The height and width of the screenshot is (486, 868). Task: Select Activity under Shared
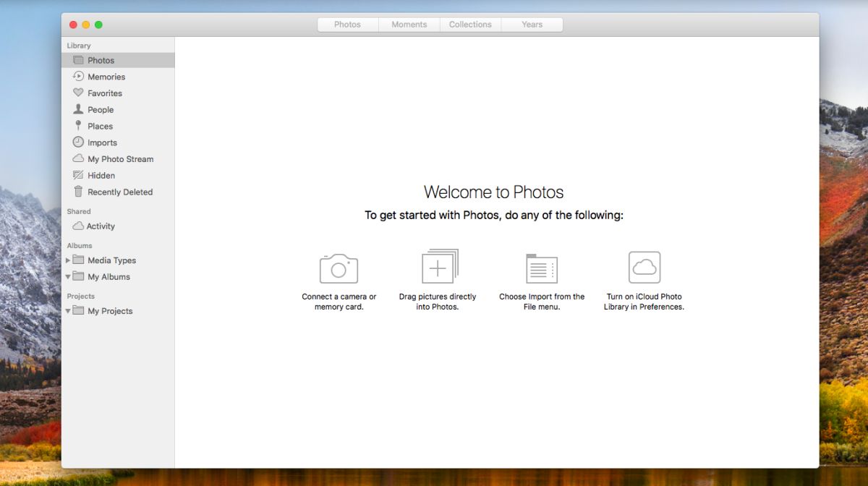(x=101, y=226)
